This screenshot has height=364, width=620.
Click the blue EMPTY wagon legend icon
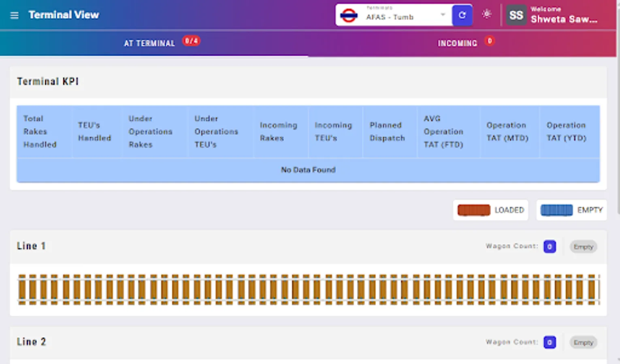coord(557,210)
